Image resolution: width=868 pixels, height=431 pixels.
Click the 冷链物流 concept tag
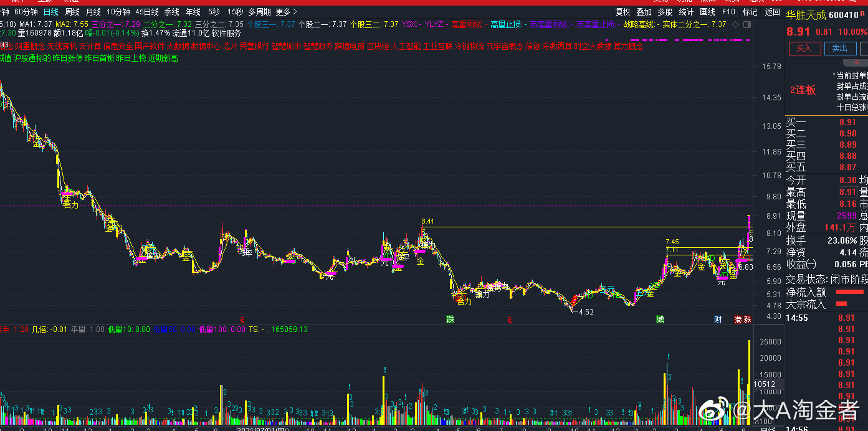[x=469, y=46]
